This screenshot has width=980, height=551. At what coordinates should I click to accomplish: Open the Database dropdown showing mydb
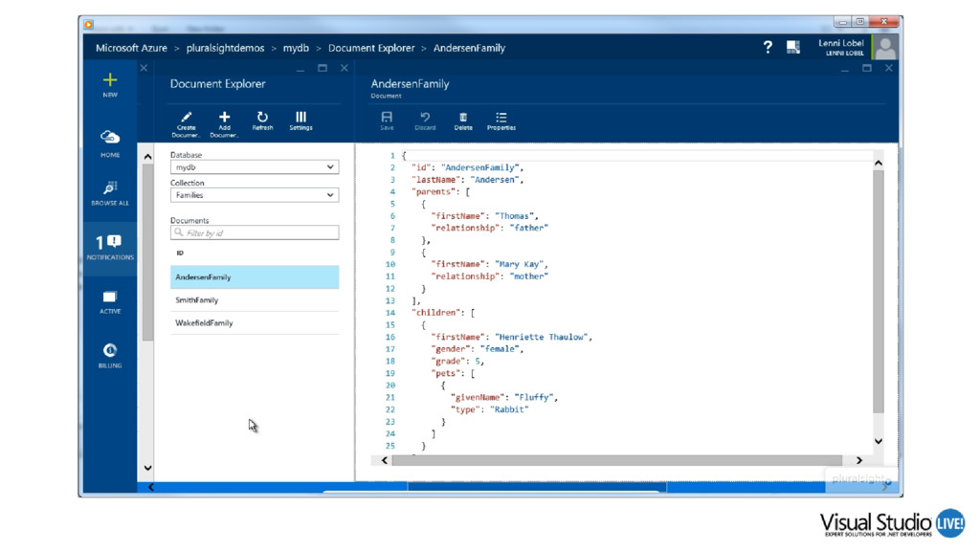tap(255, 166)
